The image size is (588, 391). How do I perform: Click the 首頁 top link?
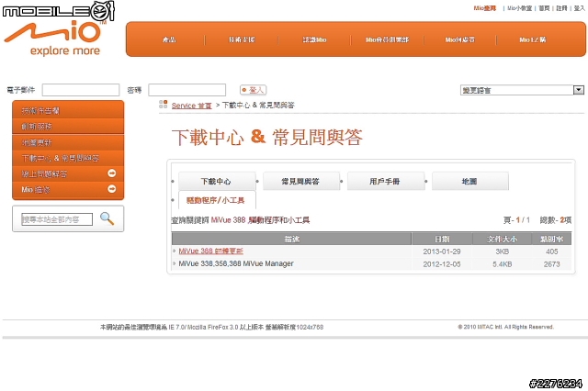[x=544, y=8]
